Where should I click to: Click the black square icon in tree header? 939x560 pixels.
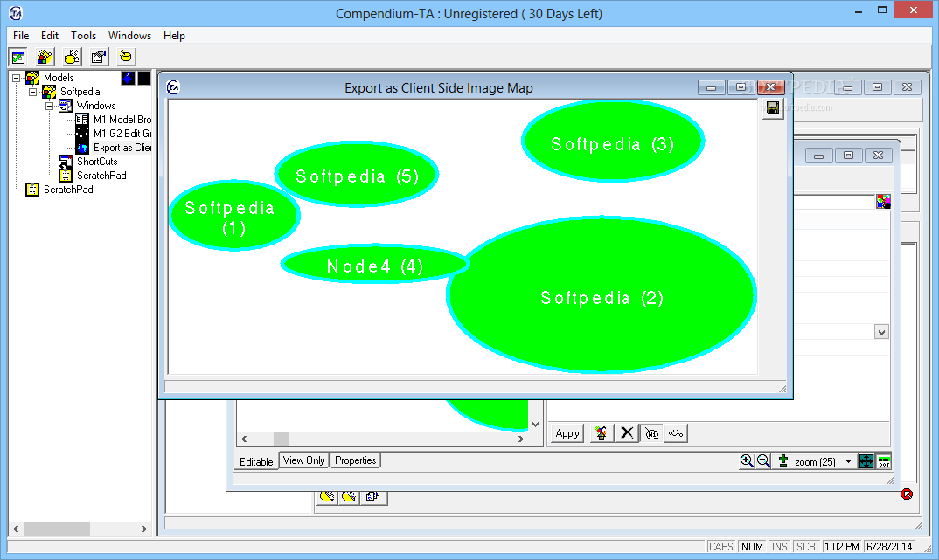coord(144,78)
